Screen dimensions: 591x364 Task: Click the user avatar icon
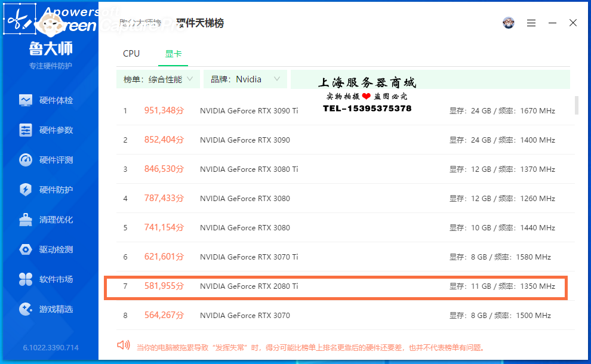pyautogui.click(x=509, y=23)
